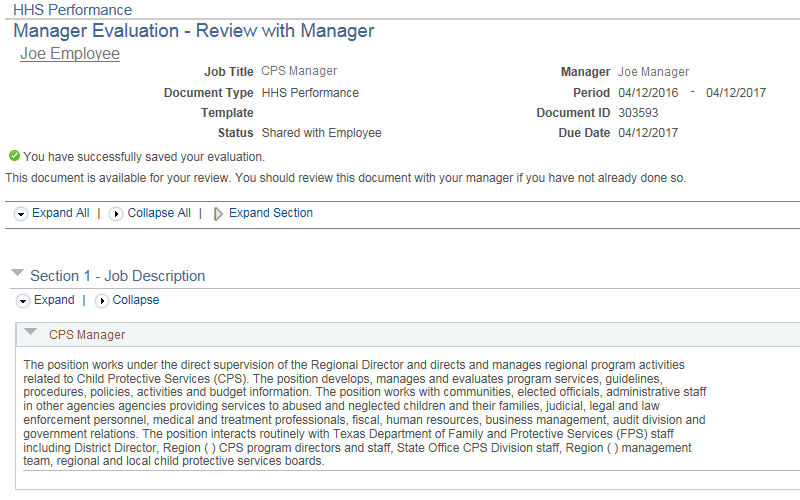The image size is (800, 500).
Task: Select the Section 1 - Job Description heading
Action: click(x=117, y=276)
